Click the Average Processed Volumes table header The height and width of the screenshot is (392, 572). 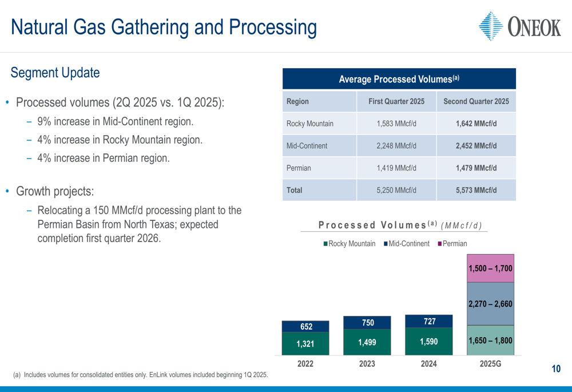click(399, 79)
